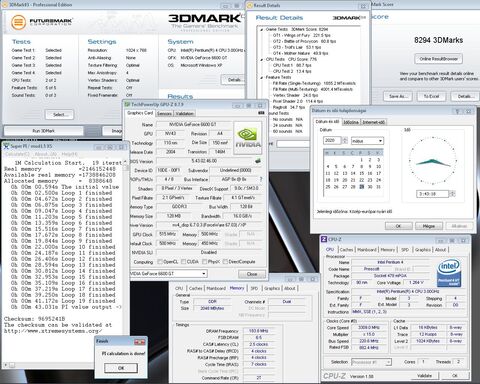Click the OK button in CPU-Z
Viewport: 480px width, 384px height.
click(x=455, y=376)
